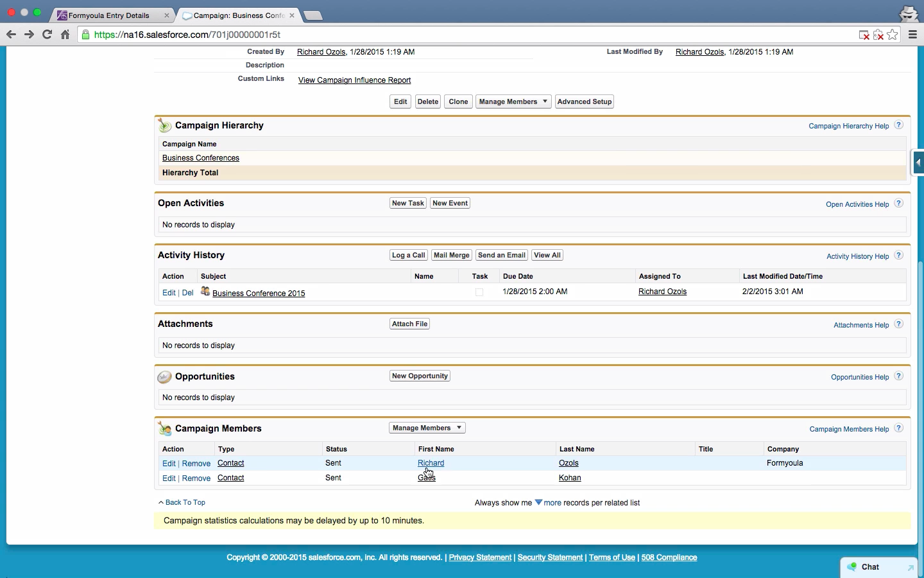Create a New Opportunity

click(x=420, y=376)
